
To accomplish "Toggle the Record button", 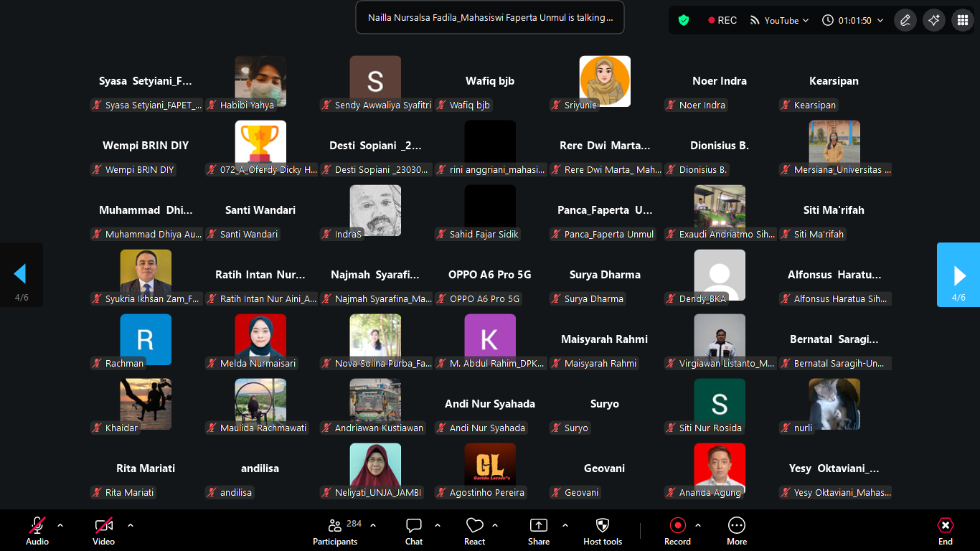I will pos(677,531).
